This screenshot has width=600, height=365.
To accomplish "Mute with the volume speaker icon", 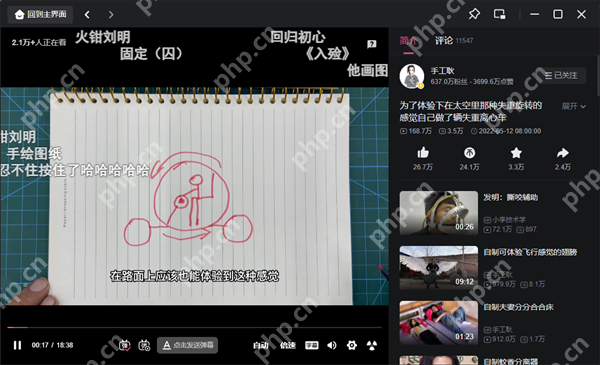I will click(x=332, y=345).
